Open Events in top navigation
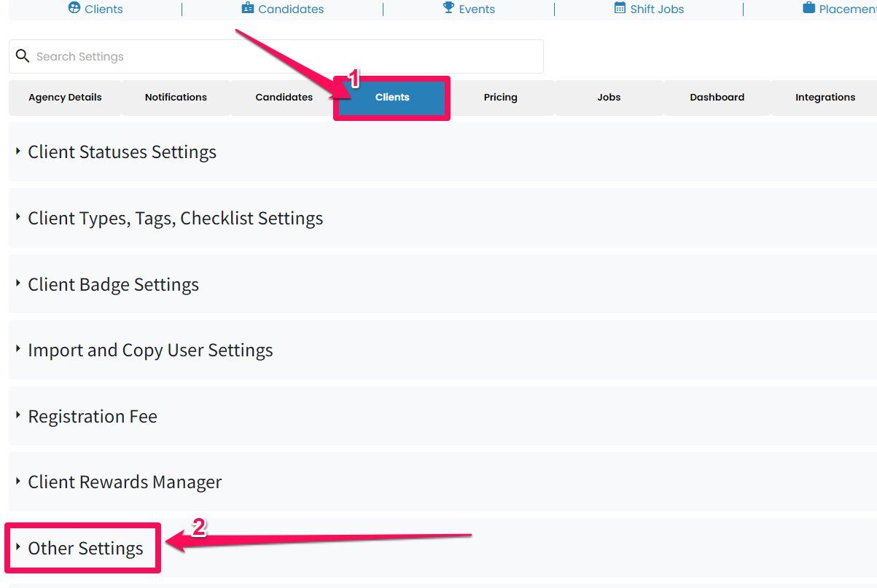Viewport: 877px width, 588px height. point(477,9)
